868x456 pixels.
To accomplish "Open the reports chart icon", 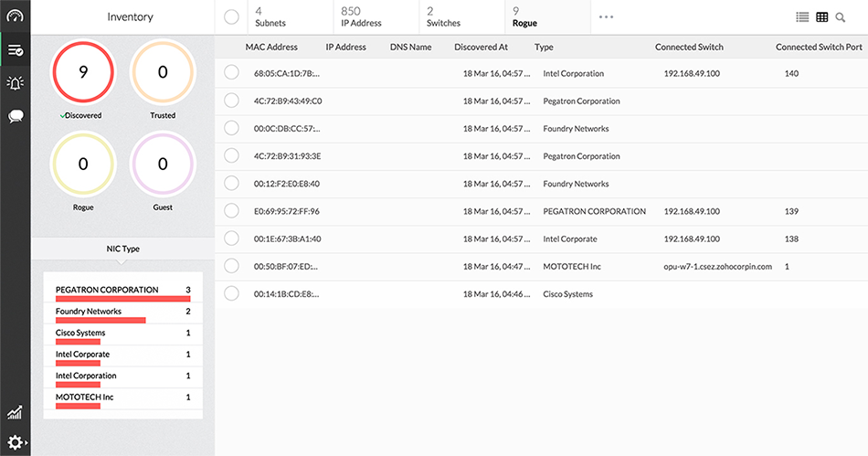I will [15, 413].
